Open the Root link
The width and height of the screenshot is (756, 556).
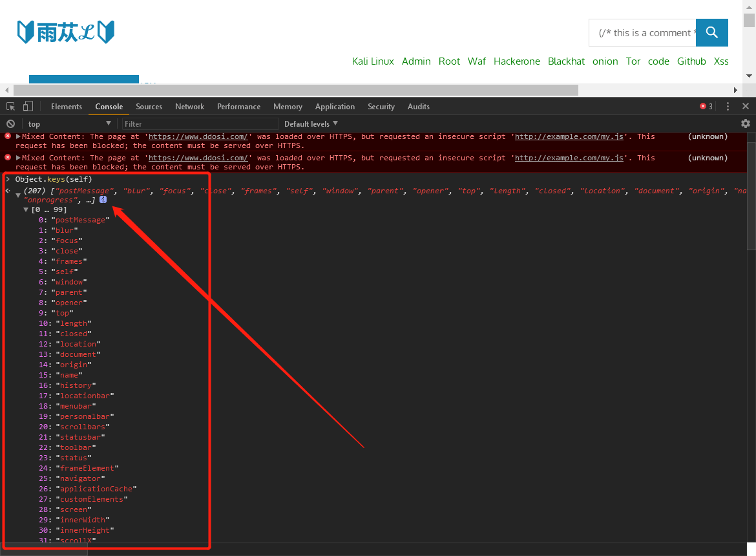(449, 61)
